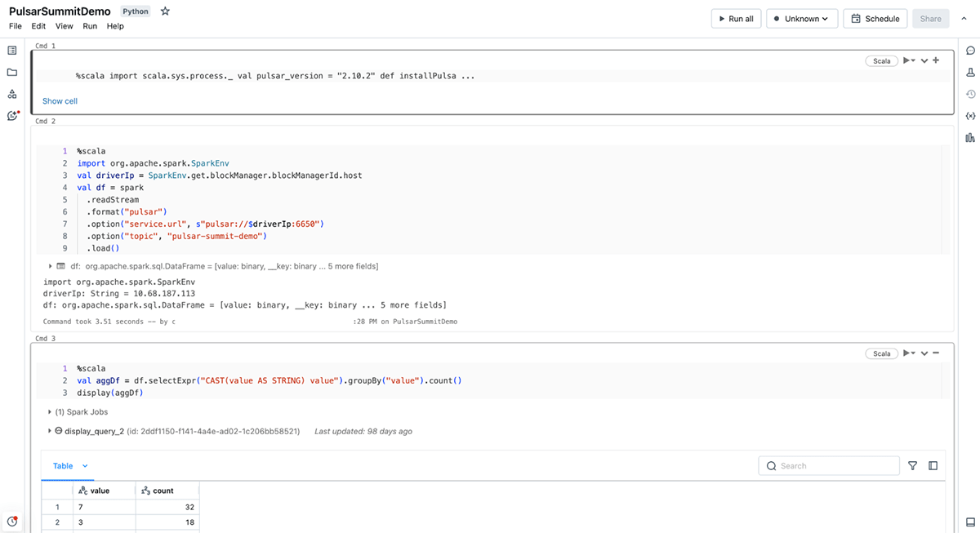The image size is (980, 533).
Task: Open the View menu
Action: (x=65, y=26)
